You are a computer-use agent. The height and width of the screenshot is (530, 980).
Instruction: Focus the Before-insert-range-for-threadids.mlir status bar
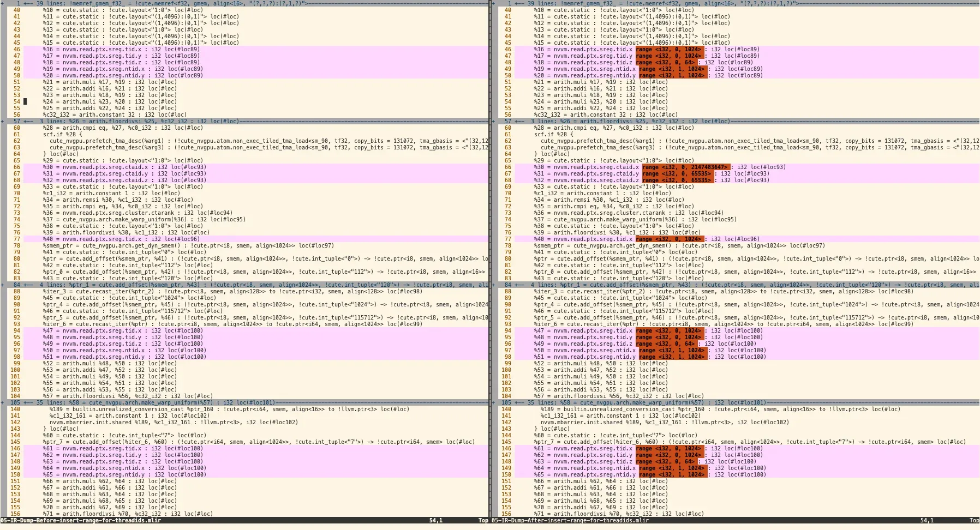coord(82,520)
